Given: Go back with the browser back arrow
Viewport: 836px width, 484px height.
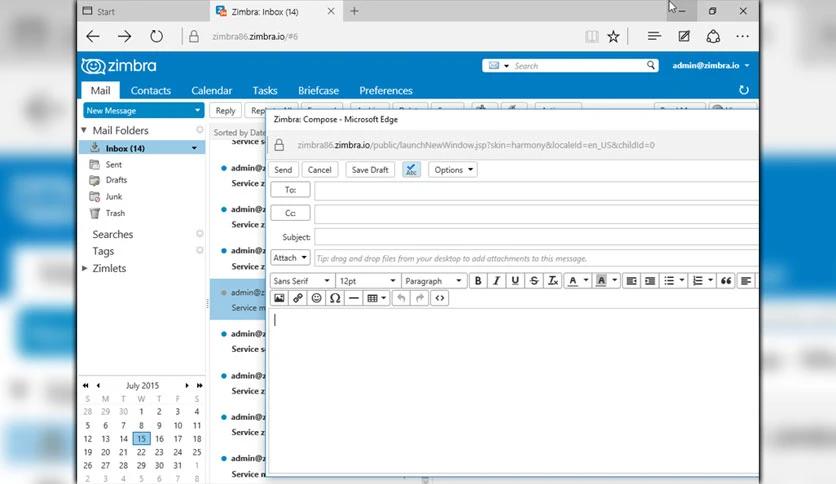Looking at the screenshot, I should coord(93,36).
